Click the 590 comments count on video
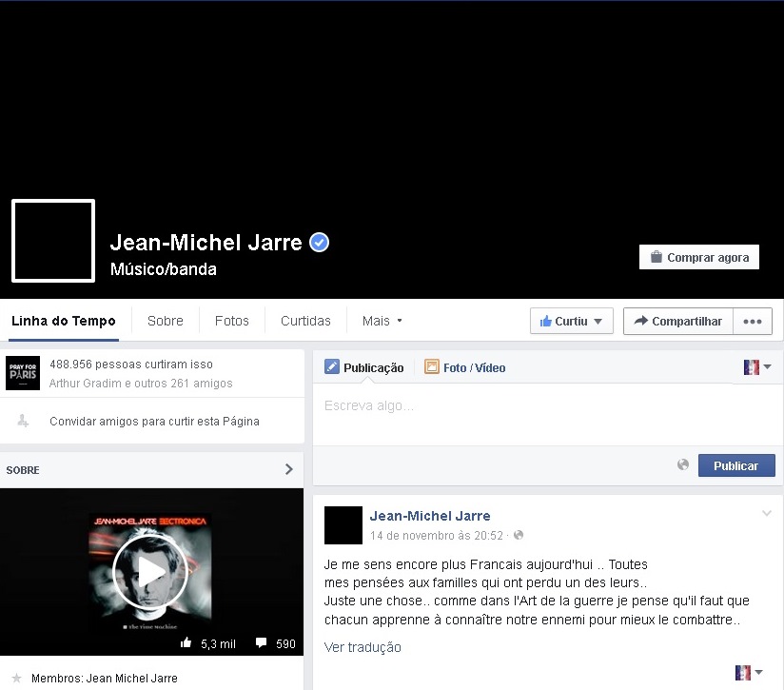Viewport: 784px width, 690px height. [285, 644]
